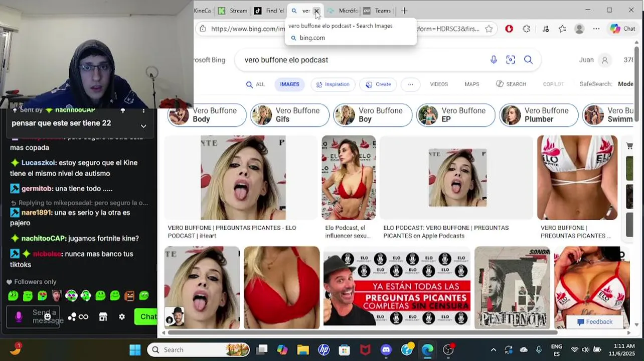Click the microphone voice search icon in Bing
Viewport: 644px width, 361px height.
494,60
